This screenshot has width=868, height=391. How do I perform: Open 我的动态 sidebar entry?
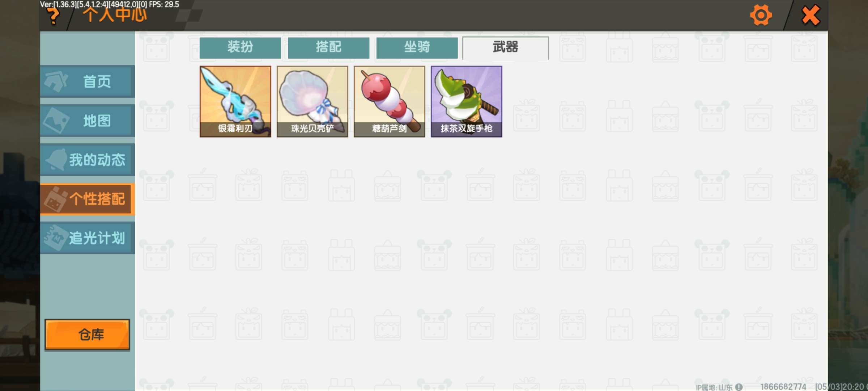88,160
